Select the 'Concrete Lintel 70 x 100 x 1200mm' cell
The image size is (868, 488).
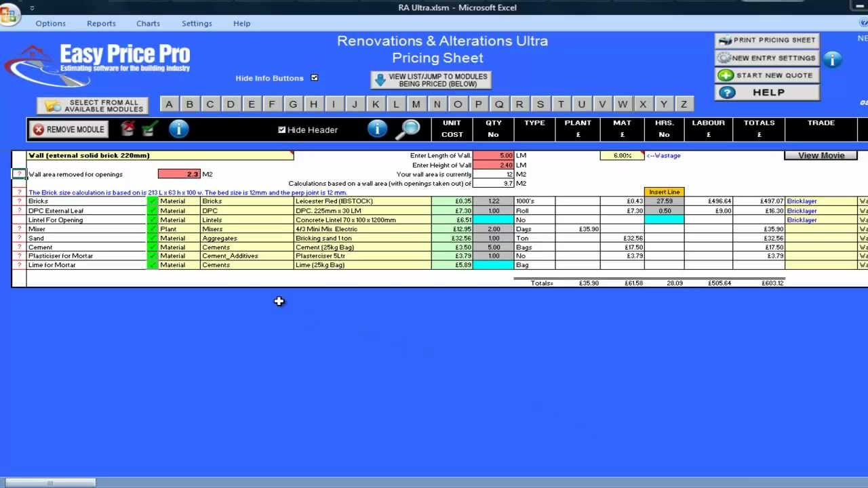pos(363,220)
